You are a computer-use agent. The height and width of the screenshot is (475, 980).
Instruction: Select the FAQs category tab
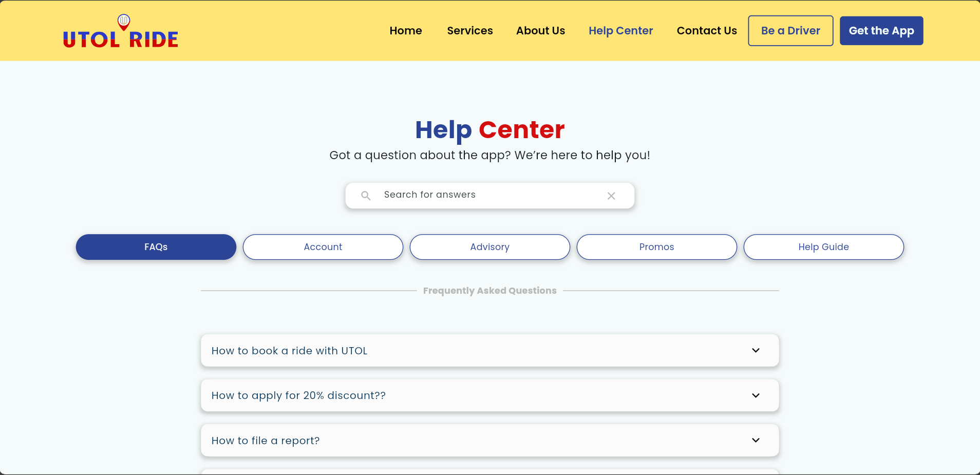pos(156,247)
